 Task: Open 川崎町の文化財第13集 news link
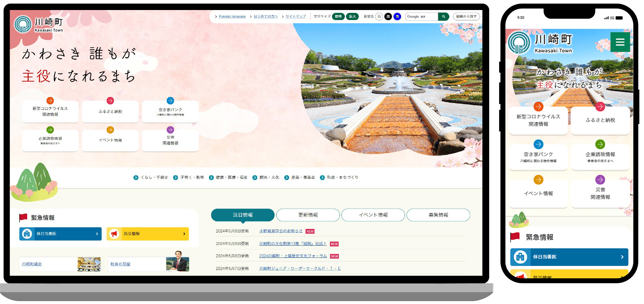coord(293,244)
